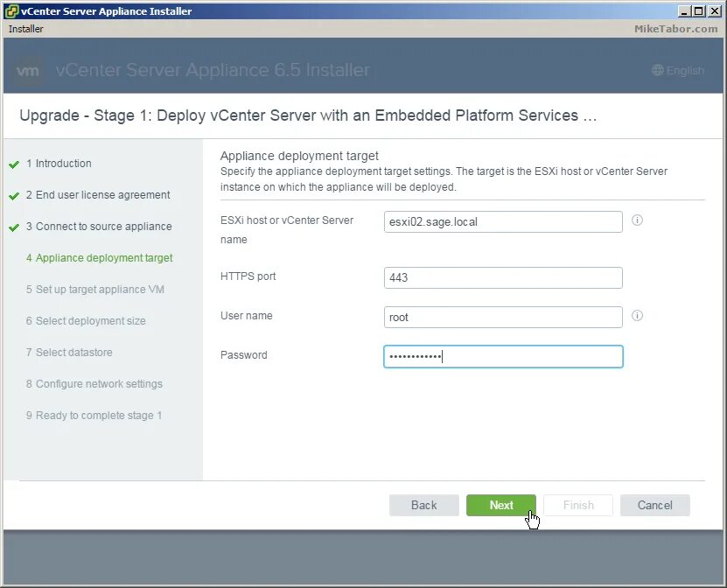Click checkmark beside End user license agreement
Viewport: 727px width, 588px height.
click(x=14, y=196)
